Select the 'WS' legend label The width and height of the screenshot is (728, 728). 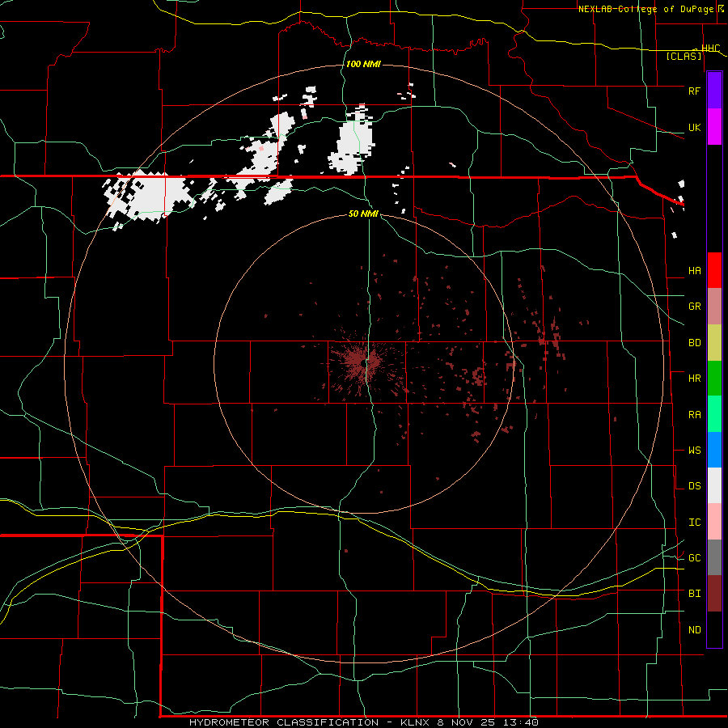[x=694, y=451]
